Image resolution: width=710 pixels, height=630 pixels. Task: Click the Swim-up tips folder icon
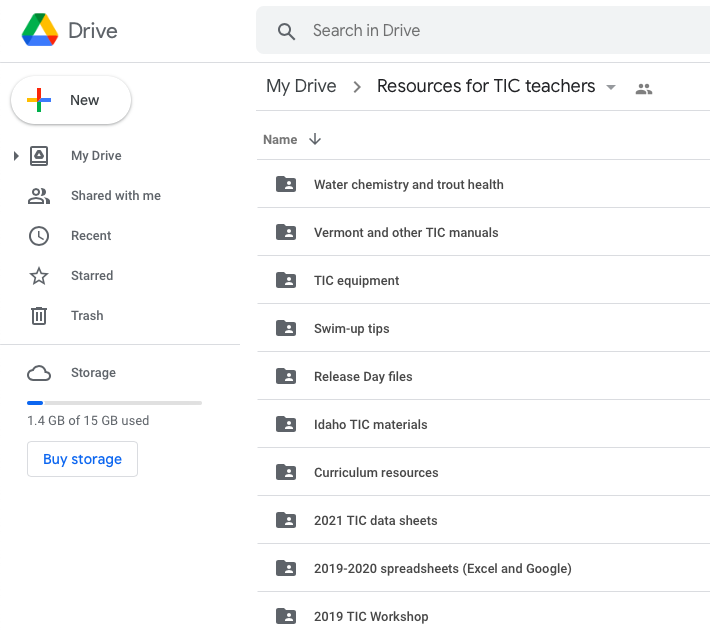click(x=286, y=328)
